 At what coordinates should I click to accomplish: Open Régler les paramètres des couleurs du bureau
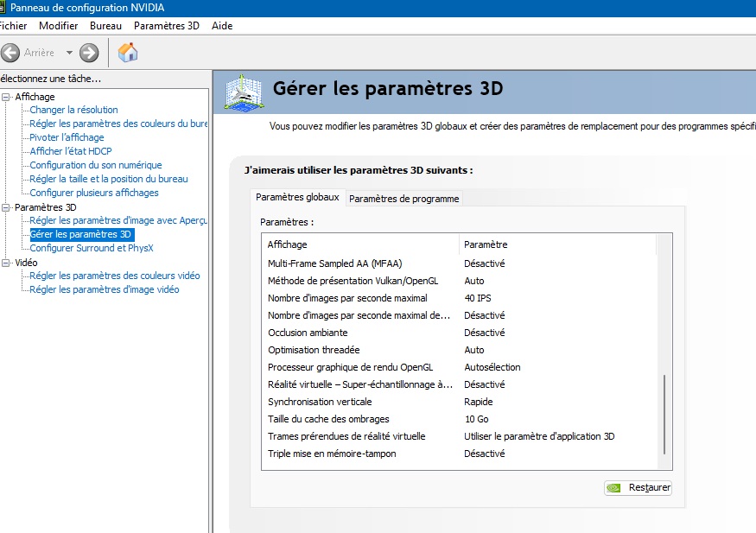(118, 124)
